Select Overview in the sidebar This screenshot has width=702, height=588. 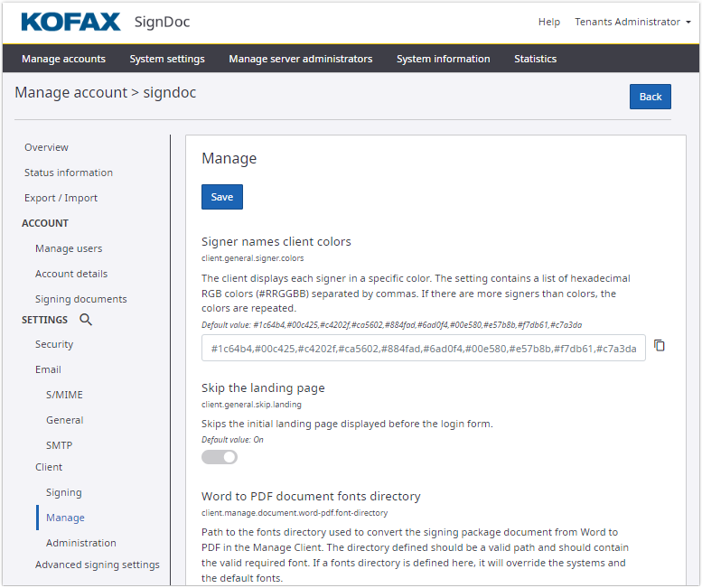[x=46, y=147]
